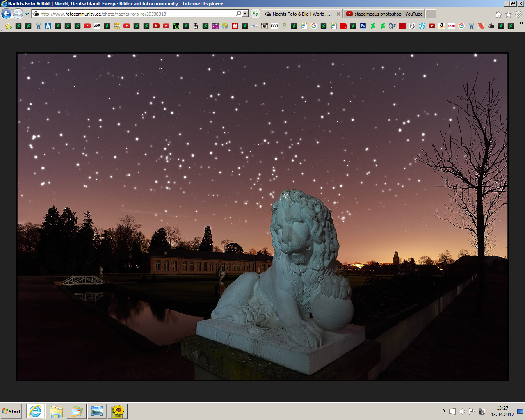Image resolution: width=525 pixels, height=420 pixels.
Task: Open the SoVD favorite
Action: pyautogui.click(x=452, y=26)
